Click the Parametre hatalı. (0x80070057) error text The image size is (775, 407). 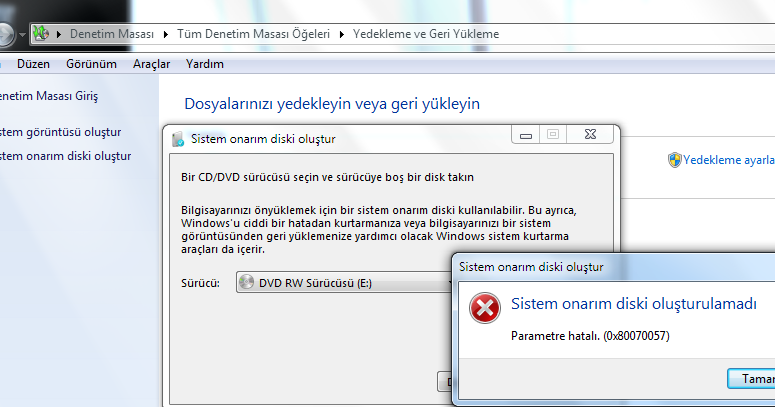point(590,336)
